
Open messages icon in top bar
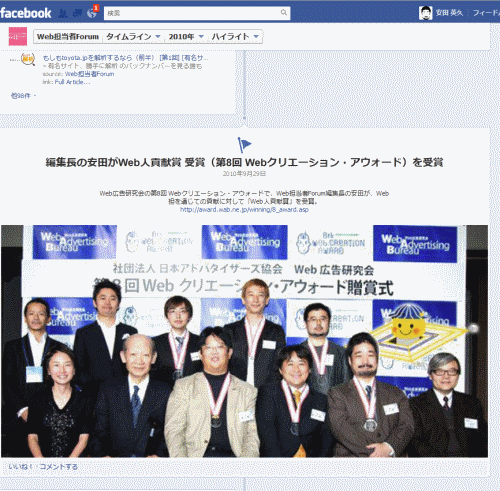point(77,13)
